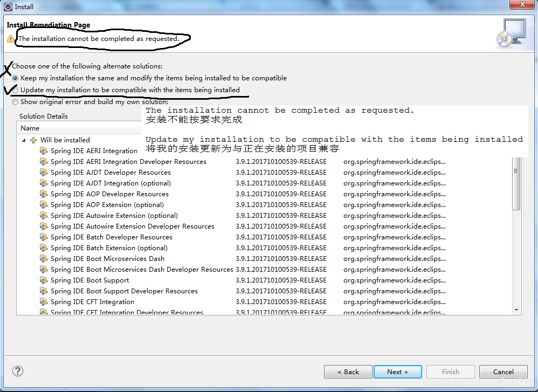Click icon beside Boot Microservices Dash Developer Resources
The height and width of the screenshot is (392, 538).
tap(44, 270)
